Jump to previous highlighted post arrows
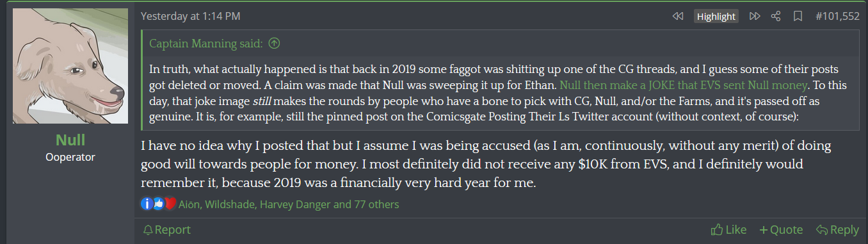The width and height of the screenshot is (868, 244). pyautogui.click(x=677, y=16)
